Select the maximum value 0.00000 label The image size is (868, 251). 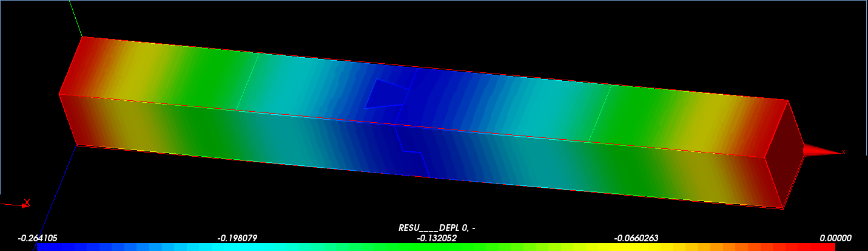836,238
